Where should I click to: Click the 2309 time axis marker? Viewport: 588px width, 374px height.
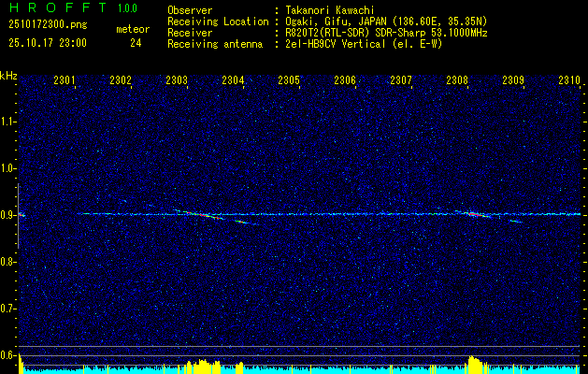(513, 80)
